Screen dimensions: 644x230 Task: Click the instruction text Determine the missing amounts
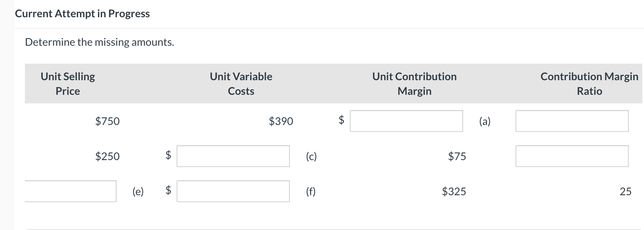point(99,42)
